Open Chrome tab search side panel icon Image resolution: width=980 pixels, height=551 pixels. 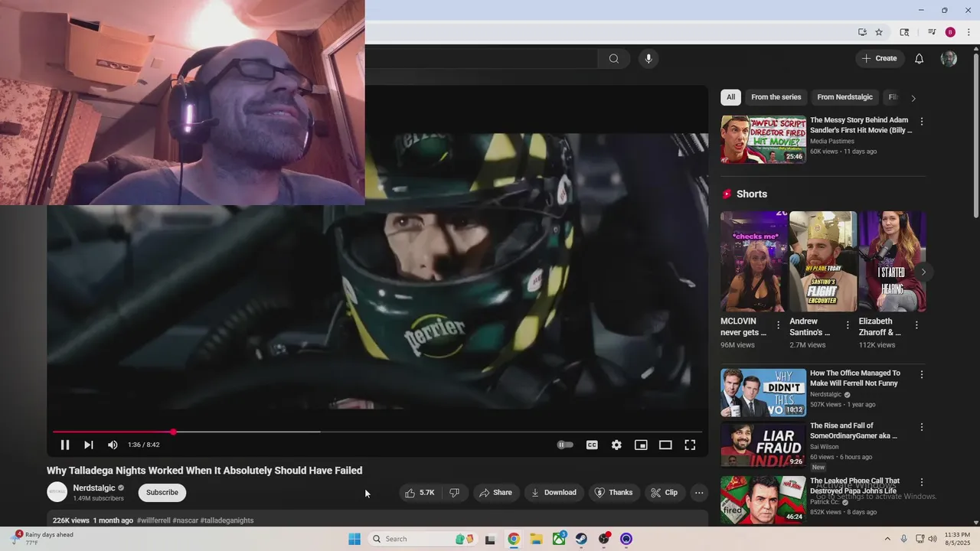(x=904, y=32)
